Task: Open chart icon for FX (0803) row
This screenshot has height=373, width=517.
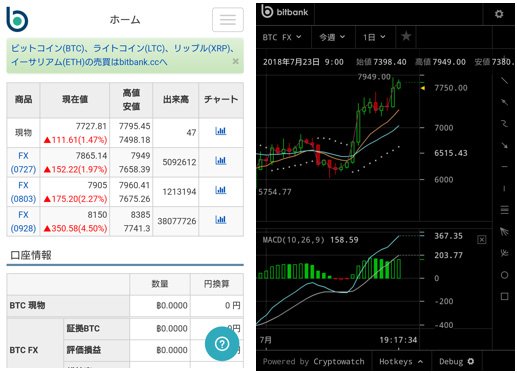Action: click(221, 190)
